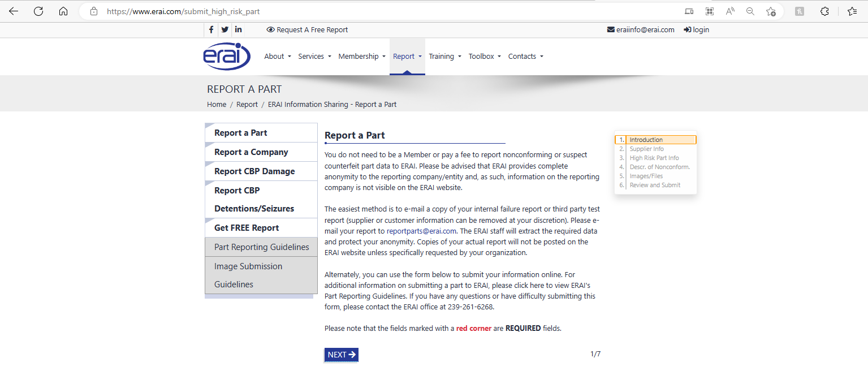
Task: Click the zoom-out magnifier icon
Action: [x=750, y=11]
